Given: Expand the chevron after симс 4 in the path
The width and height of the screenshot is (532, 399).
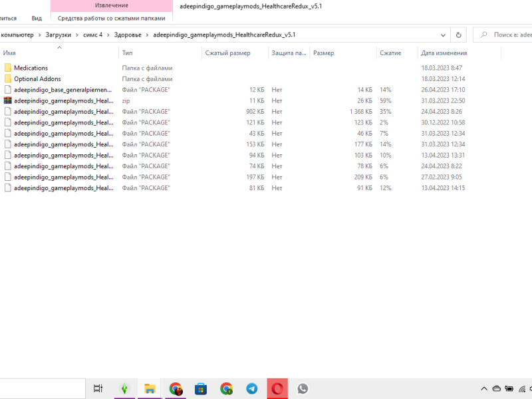Looking at the screenshot, I should tap(108, 35).
